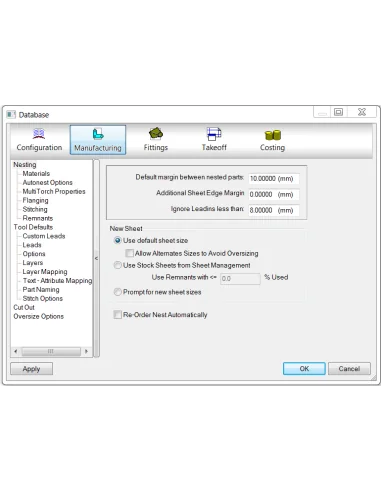Confirm with the OK button
The width and height of the screenshot is (381, 492).
304,369
